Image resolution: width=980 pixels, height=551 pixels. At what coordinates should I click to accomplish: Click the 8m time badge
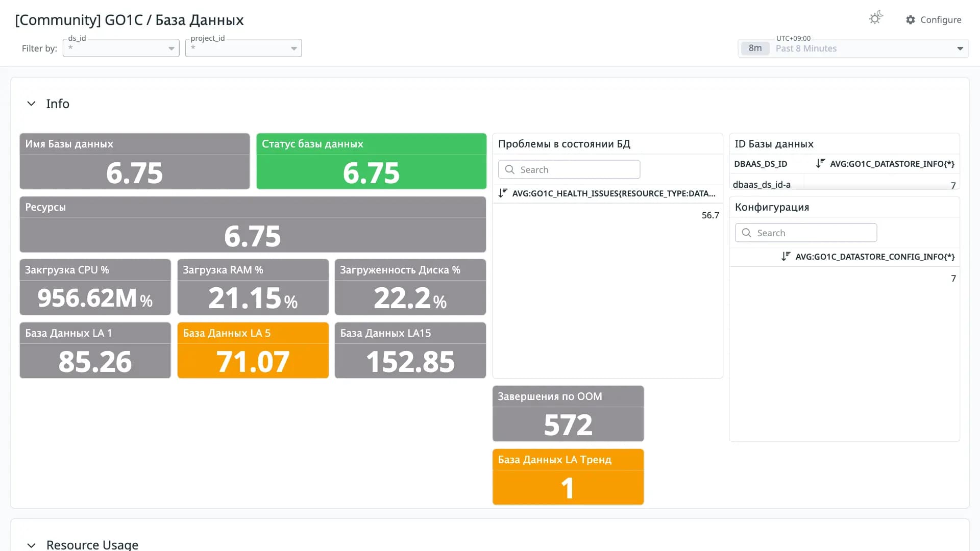755,48
